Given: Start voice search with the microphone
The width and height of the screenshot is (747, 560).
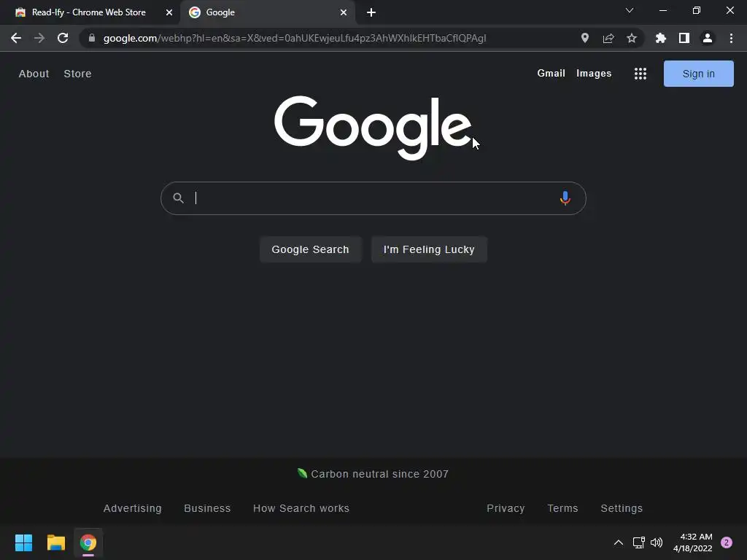Looking at the screenshot, I should click(x=565, y=198).
